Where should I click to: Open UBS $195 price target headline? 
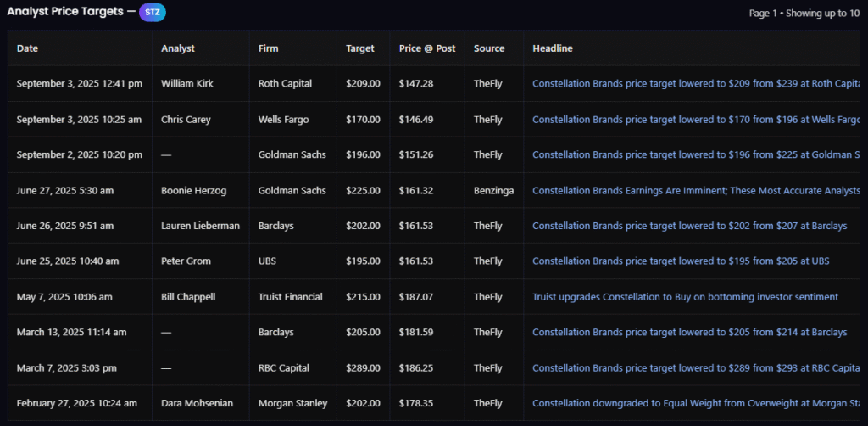tap(680, 261)
